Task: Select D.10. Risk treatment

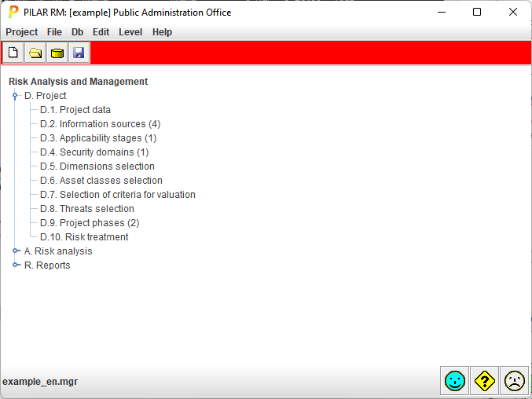Action: pos(84,237)
